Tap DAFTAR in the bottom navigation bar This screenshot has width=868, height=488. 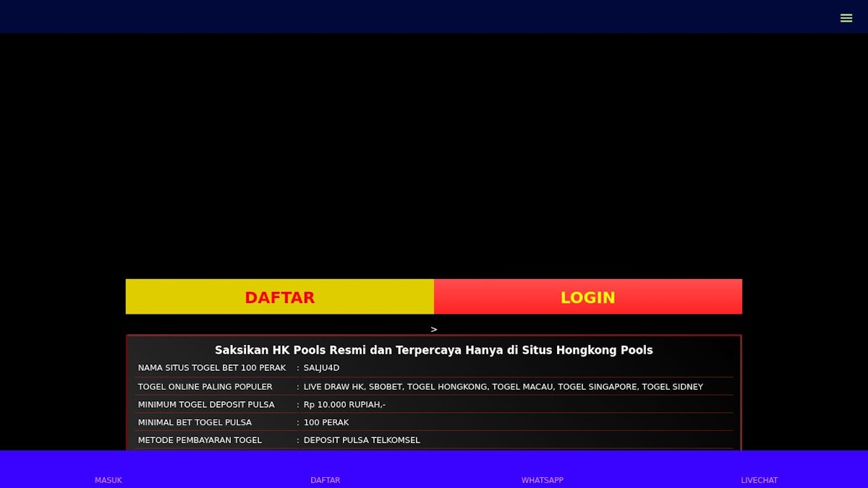[325, 479]
